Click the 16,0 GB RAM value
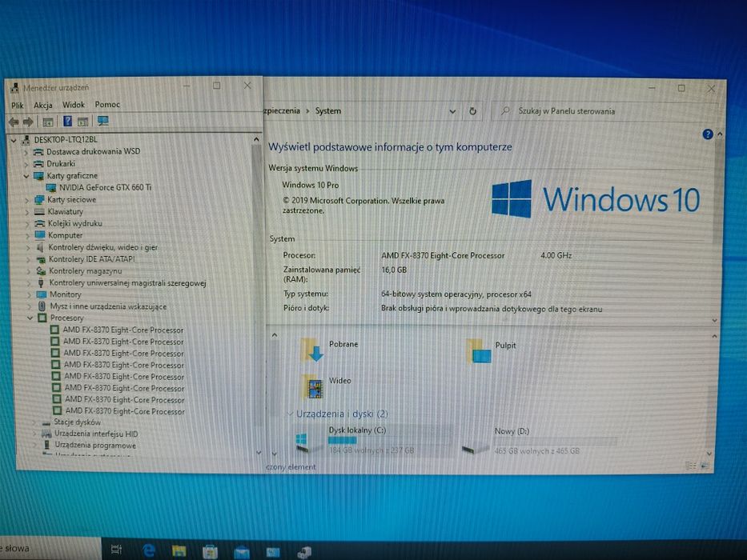Screen dimensions: 747x560 coord(394,270)
